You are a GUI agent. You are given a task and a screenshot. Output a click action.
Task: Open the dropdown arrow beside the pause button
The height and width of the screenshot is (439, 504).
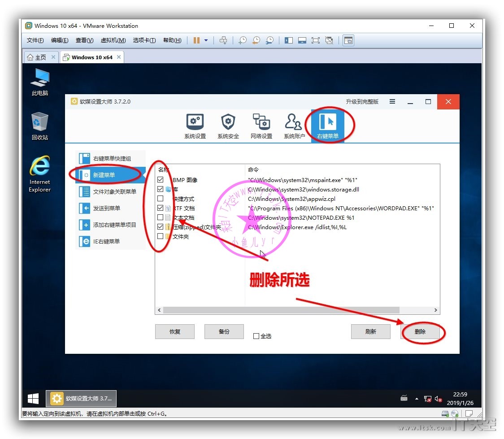point(206,40)
